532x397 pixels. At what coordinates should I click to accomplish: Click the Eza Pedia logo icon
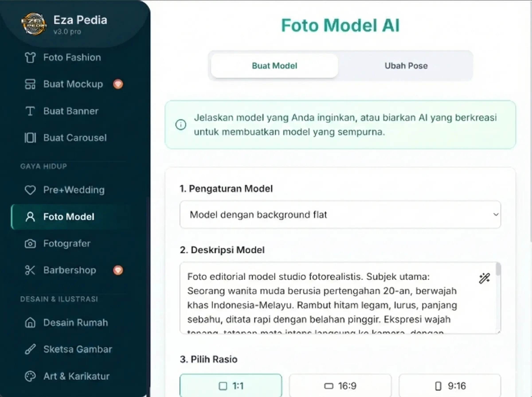[x=34, y=24]
